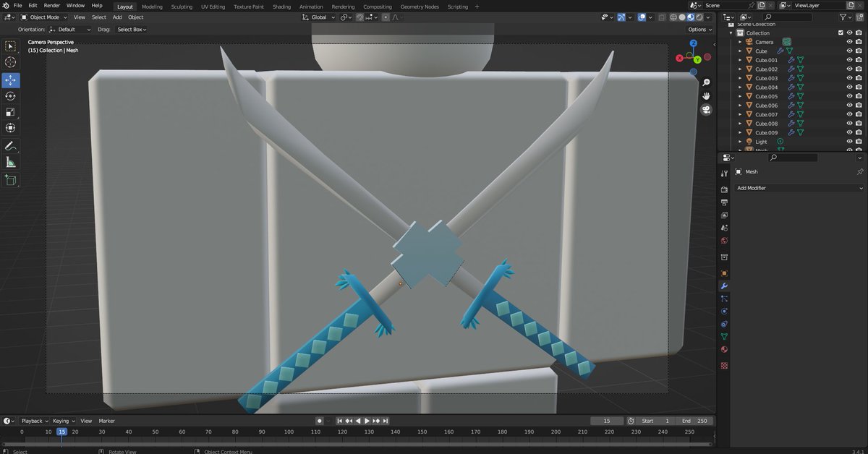This screenshot has height=454, width=868.
Task: Open the Add menu in viewport header
Action: click(116, 17)
